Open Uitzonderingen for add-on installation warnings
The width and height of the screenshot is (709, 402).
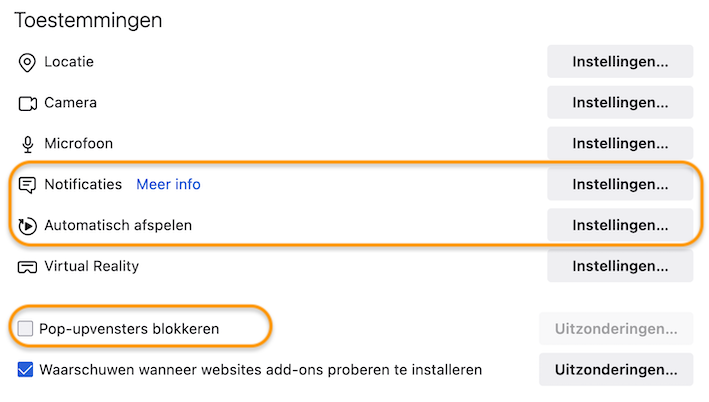point(616,369)
